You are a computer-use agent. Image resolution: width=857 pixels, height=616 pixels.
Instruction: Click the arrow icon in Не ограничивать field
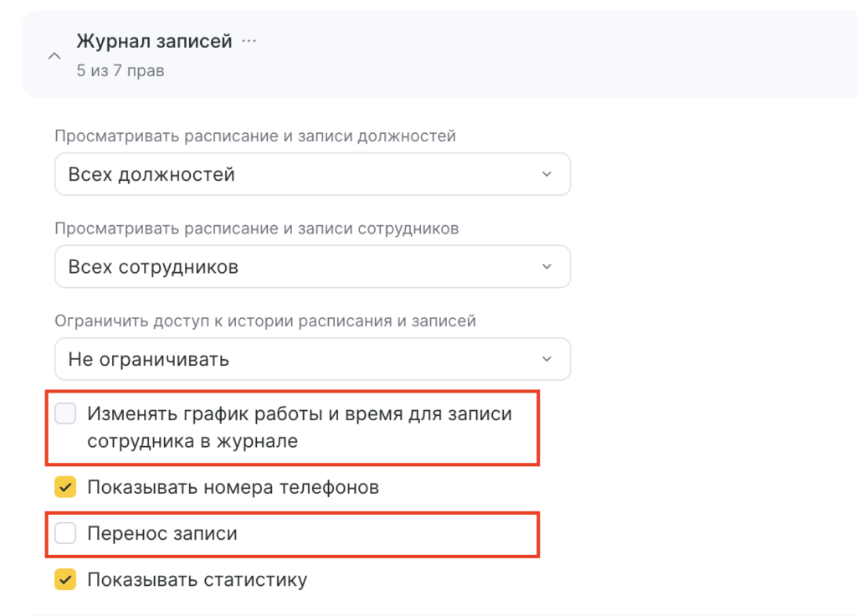[x=547, y=359]
